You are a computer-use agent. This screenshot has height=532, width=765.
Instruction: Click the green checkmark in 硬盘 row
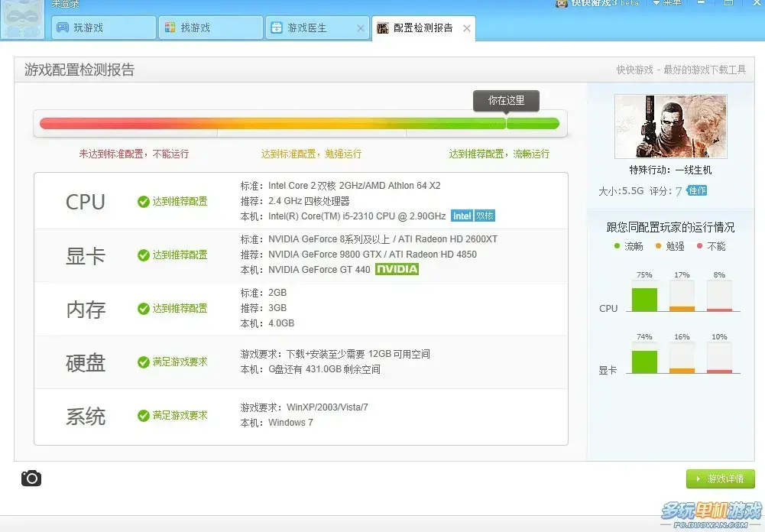[x=144, y=362]
